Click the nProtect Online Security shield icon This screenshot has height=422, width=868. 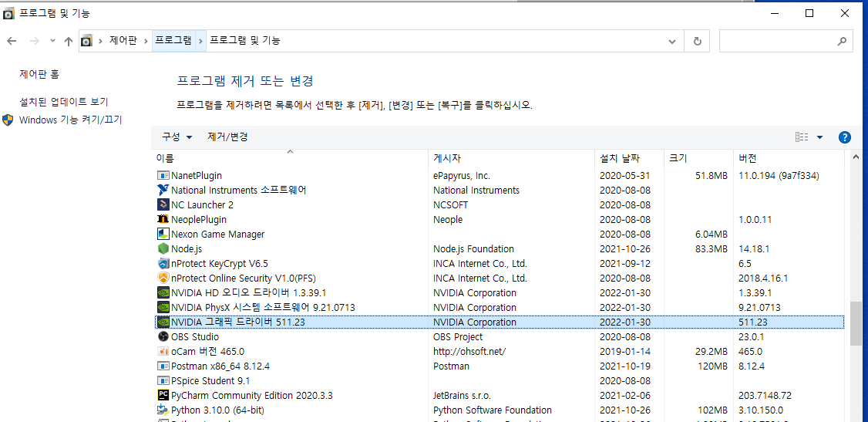point(163,278)
